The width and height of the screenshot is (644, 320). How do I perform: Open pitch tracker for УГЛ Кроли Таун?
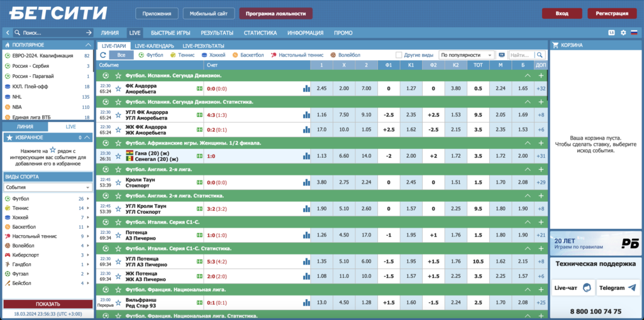(x=199, y=209)
